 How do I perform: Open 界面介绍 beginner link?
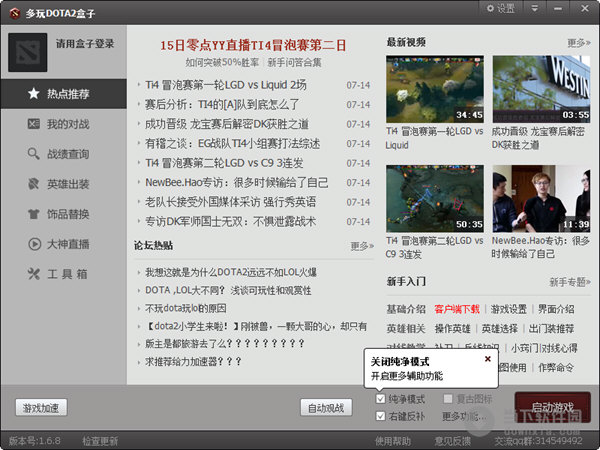click(x=556, y=309)
